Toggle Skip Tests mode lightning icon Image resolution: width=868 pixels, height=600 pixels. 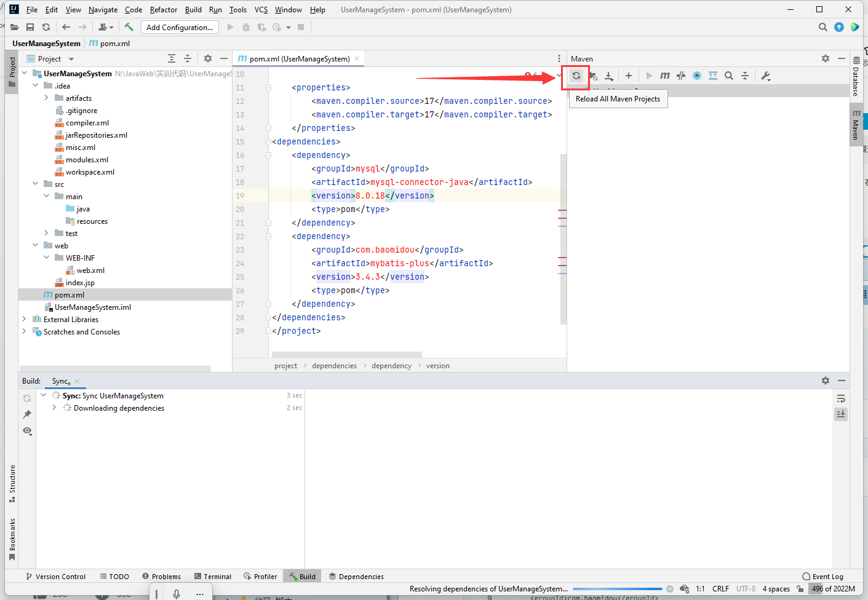pos(697,76)
